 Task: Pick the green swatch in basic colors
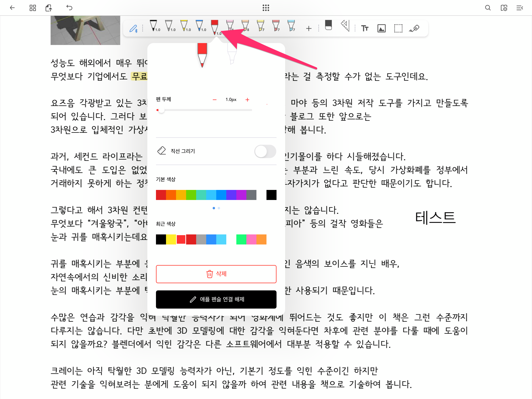click(191, 195)
